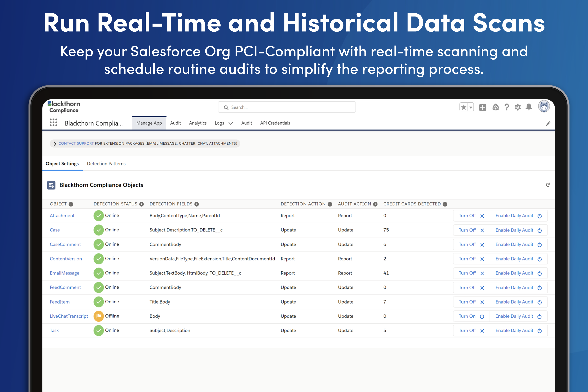The image size is (588, 392).
Task: Click the green Online status icon for Task
Action: (98, 330)
